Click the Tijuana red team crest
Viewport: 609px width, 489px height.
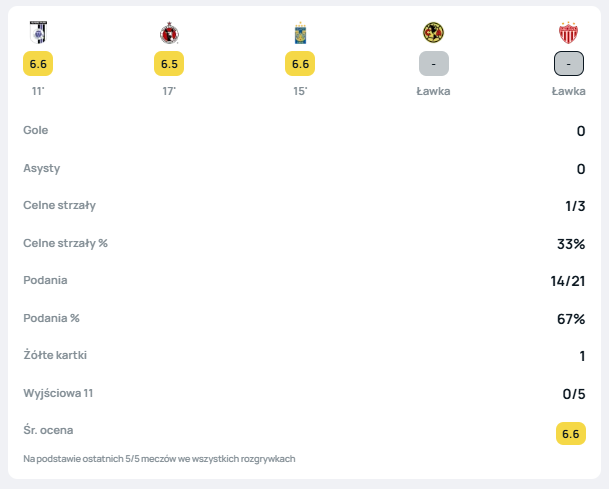169,33
